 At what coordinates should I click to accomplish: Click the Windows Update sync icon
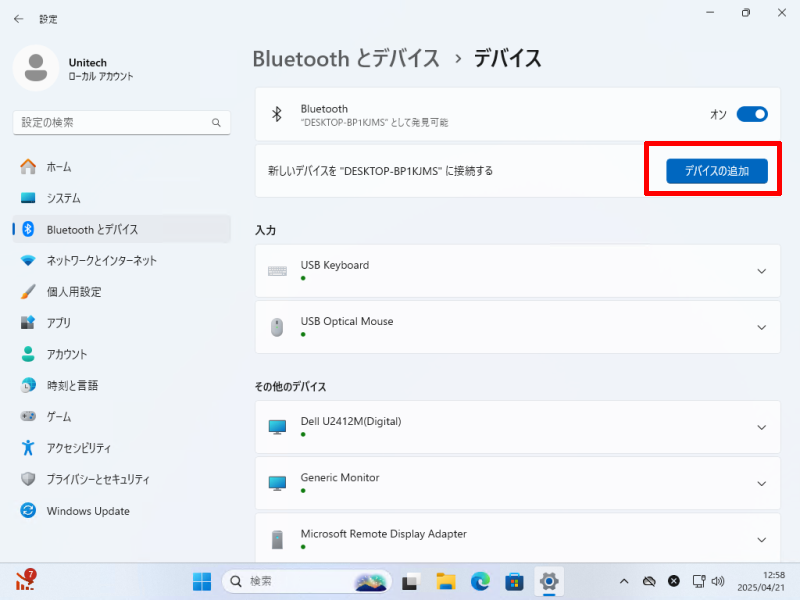click(x=28, y=510)
